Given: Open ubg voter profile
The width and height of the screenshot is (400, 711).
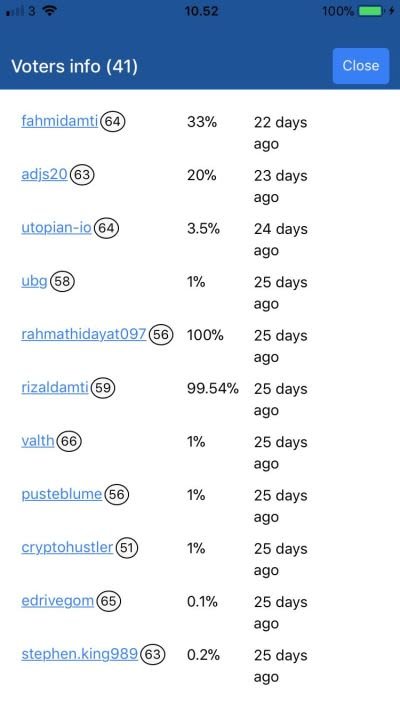Looking at the screenshot, I should pyautogui.click(x=34, y=282).
